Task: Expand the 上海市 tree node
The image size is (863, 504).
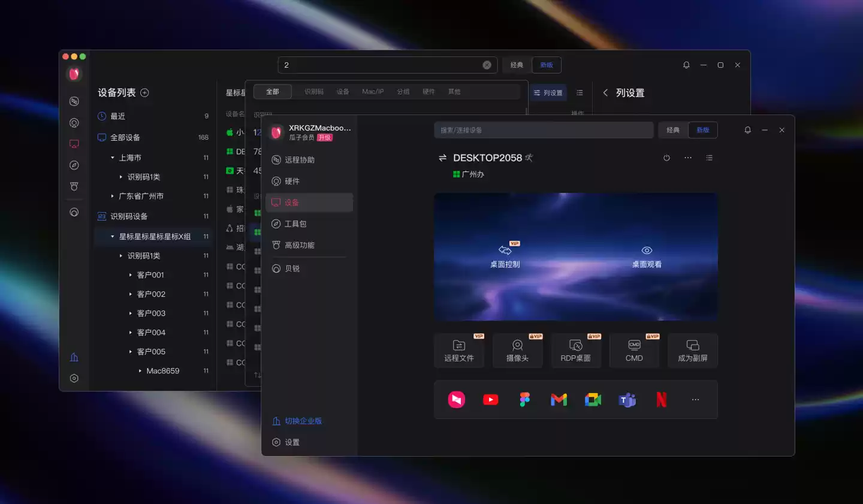Action: (113, 158)
